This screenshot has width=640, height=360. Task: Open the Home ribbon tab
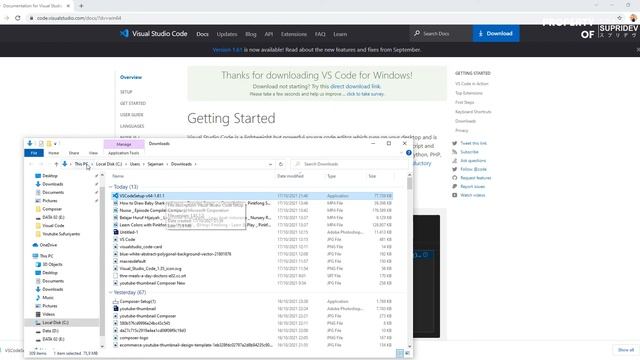(x=53, y=153)
